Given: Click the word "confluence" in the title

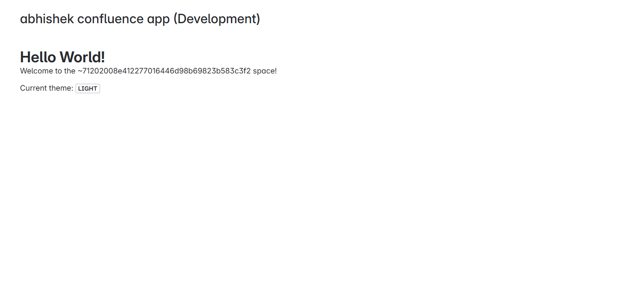Looking at the screenshot, I should 110,19.
